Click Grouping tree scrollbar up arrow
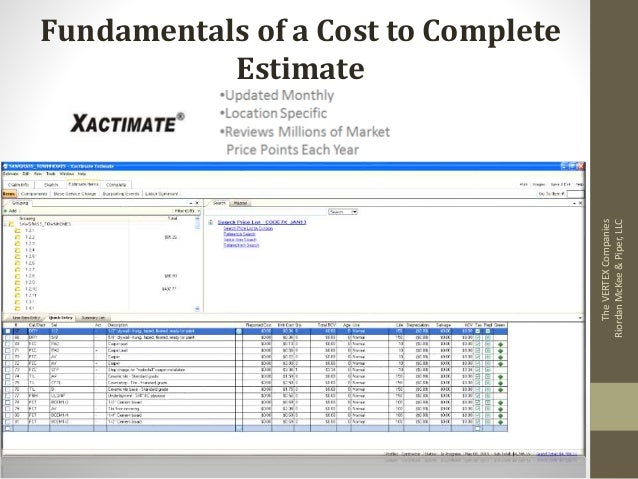638x479 pixels. point(197,219)
